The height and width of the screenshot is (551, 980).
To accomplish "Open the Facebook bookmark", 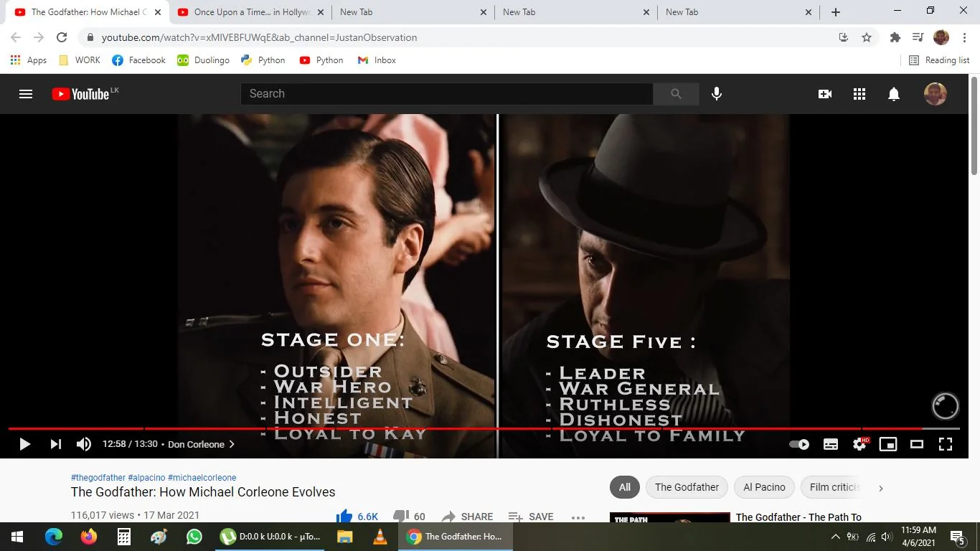I will 139,60.
